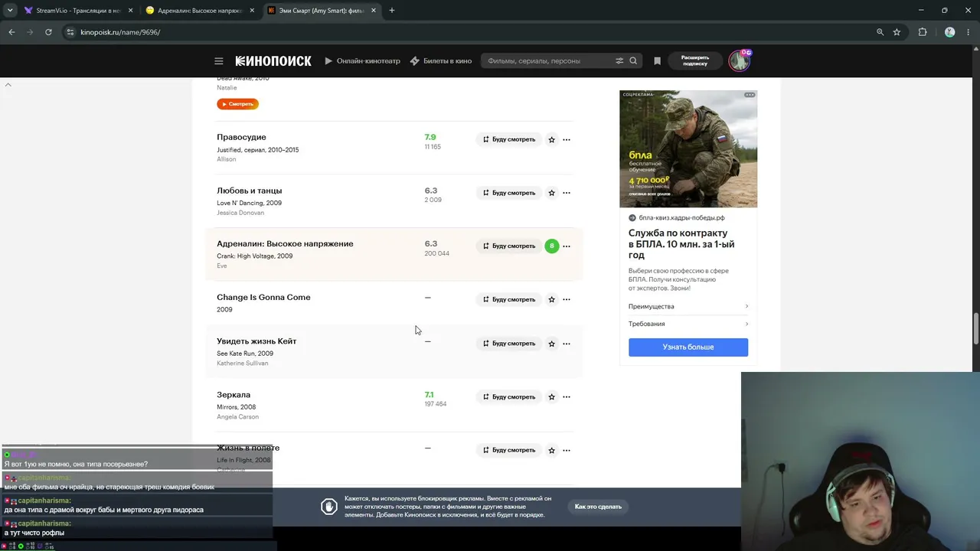
Task: Collapse the section with the left chevron
Action: click(x=8, y=84)
